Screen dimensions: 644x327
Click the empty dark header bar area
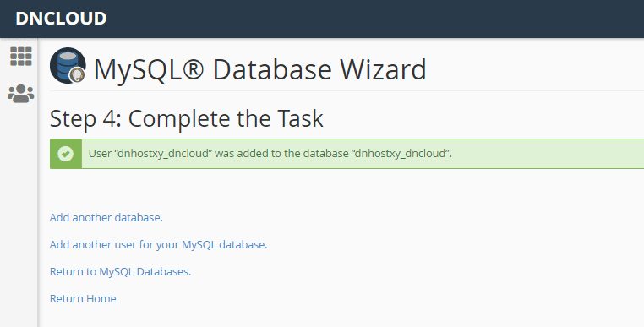[x=369, y=19]
